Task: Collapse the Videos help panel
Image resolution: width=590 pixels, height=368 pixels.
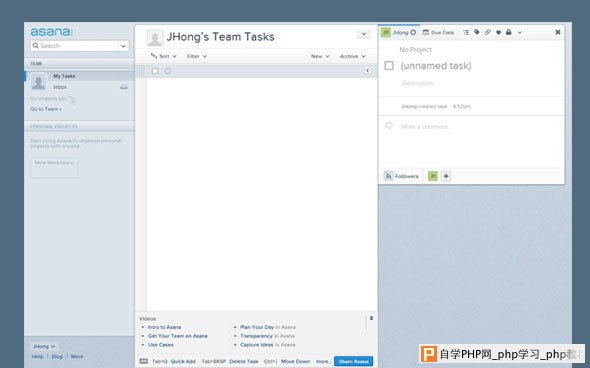Action: tap(371, 318)
